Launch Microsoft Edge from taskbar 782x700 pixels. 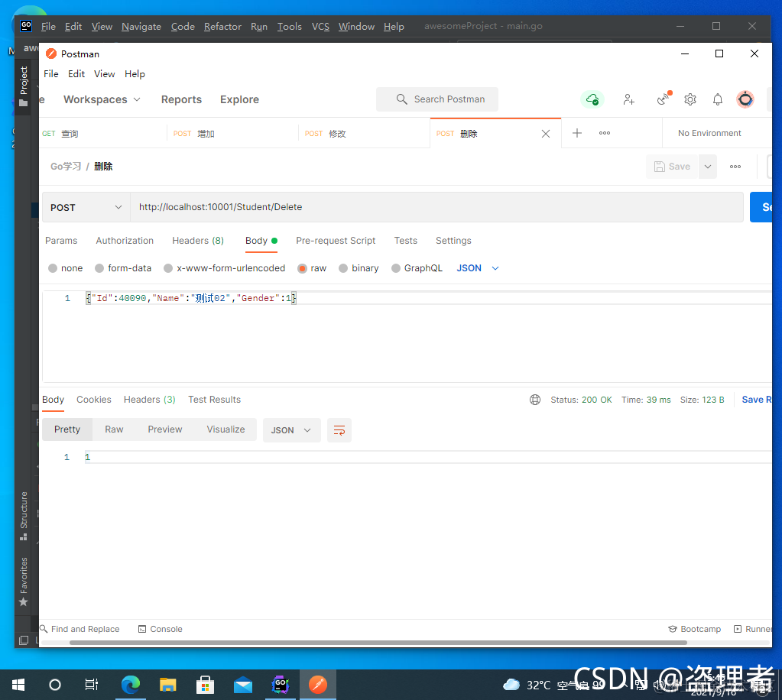click(x=131, y=685)
